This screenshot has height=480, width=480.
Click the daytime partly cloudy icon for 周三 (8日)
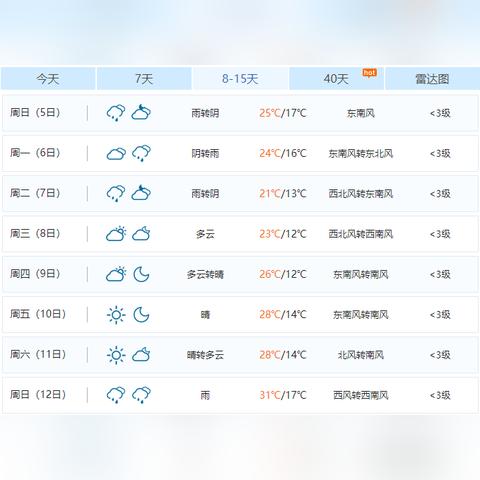pos(116,234)
